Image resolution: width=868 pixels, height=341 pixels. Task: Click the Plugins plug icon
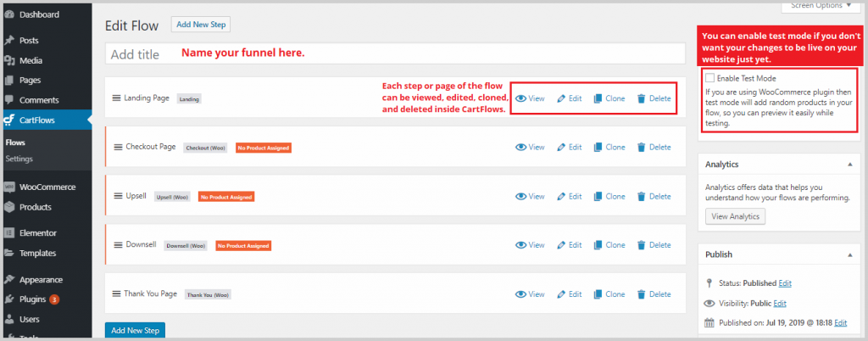coord(8,299)
